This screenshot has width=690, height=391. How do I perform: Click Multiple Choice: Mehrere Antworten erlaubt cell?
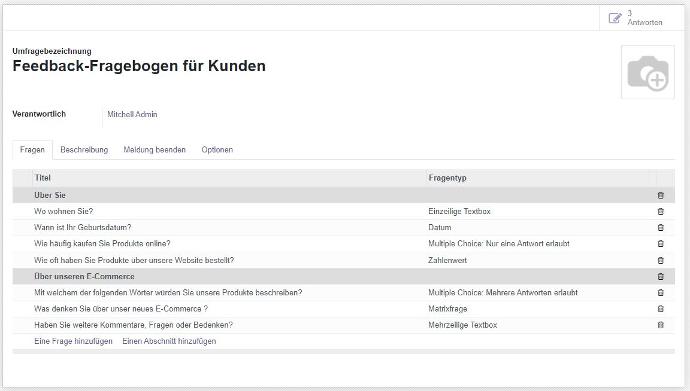pos(503,292)
